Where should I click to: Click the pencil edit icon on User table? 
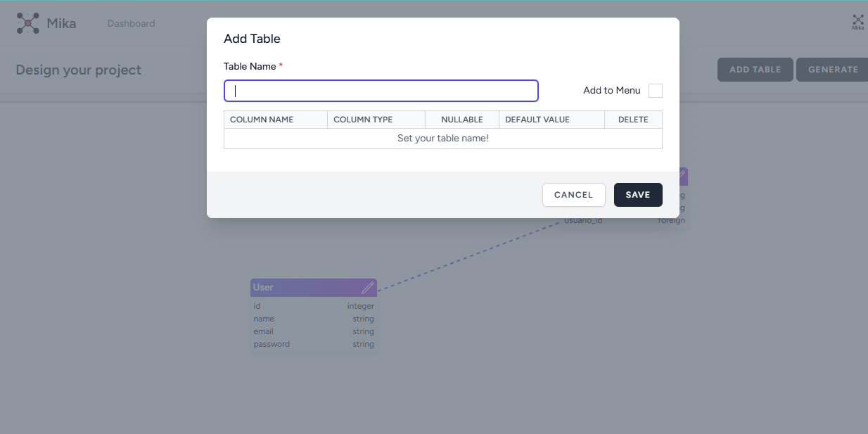coord(368,288)
